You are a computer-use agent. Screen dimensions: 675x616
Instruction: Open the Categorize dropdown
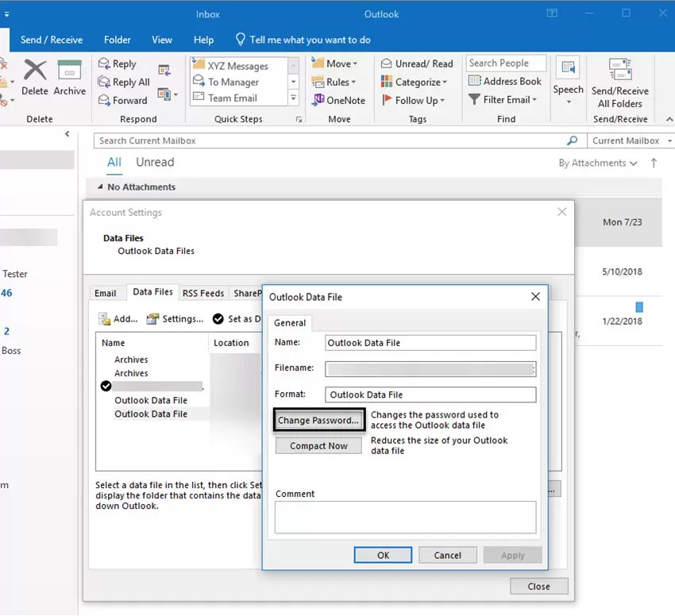[x=414, y=82]
